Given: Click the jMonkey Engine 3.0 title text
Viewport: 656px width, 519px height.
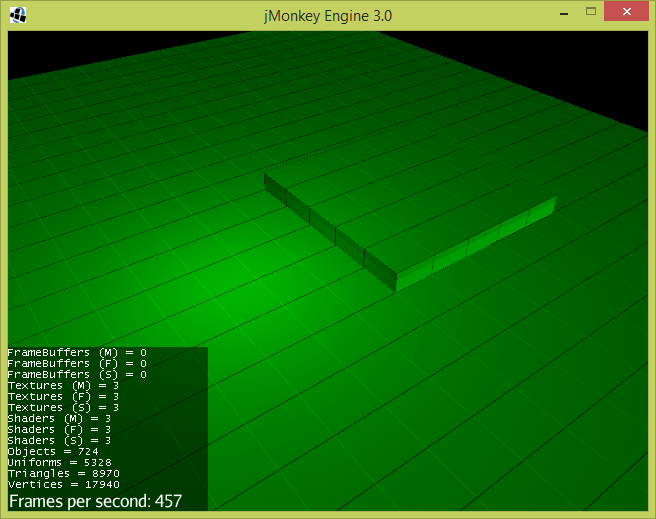Looking at the screenshot, I should tap(328, 16).
